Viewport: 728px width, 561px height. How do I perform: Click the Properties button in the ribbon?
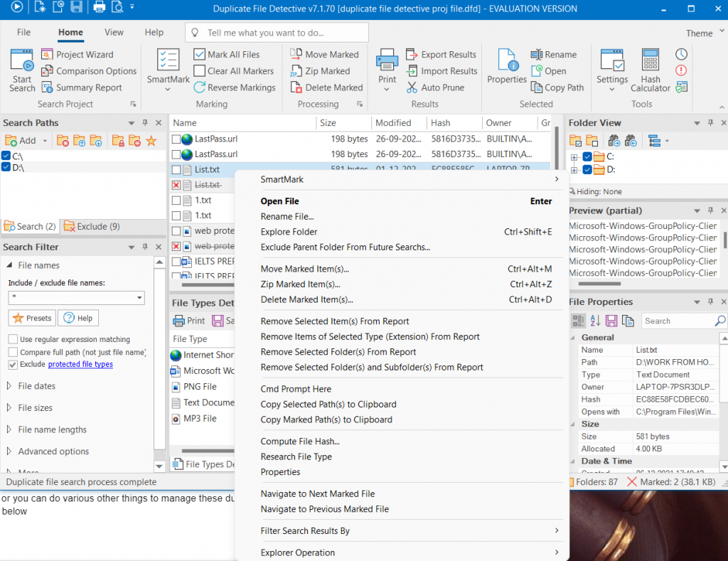(506, 66)
